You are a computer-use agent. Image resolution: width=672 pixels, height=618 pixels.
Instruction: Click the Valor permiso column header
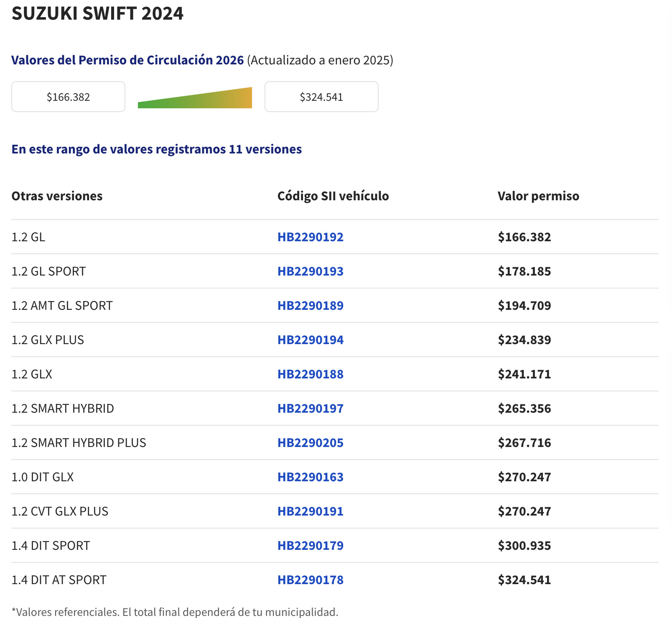(x=538, y=196)
